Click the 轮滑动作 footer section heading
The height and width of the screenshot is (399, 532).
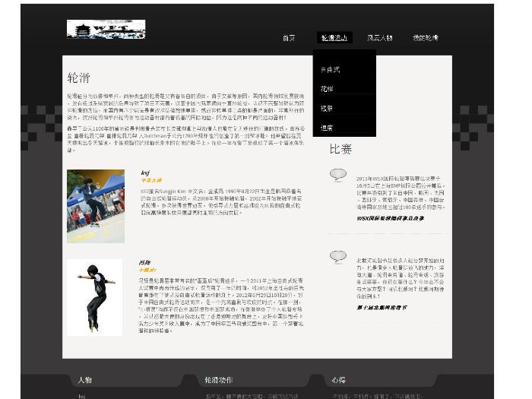218,380
